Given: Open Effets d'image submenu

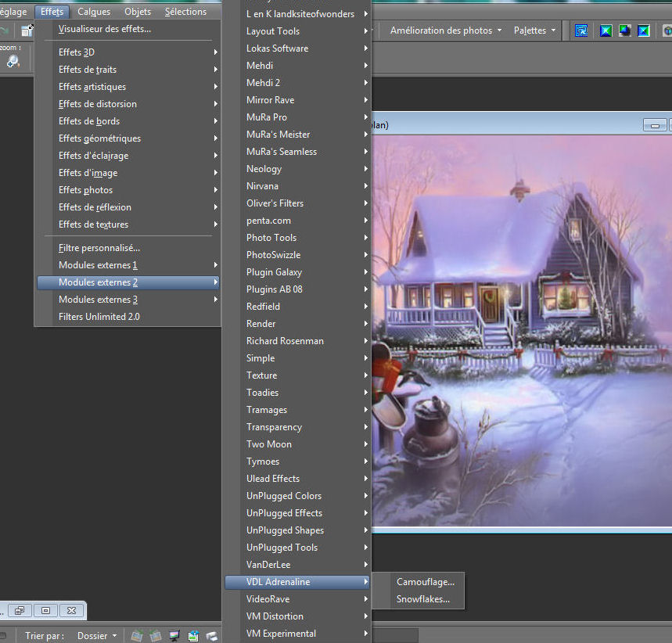Looking at the screenshot, I should [128, 173].
